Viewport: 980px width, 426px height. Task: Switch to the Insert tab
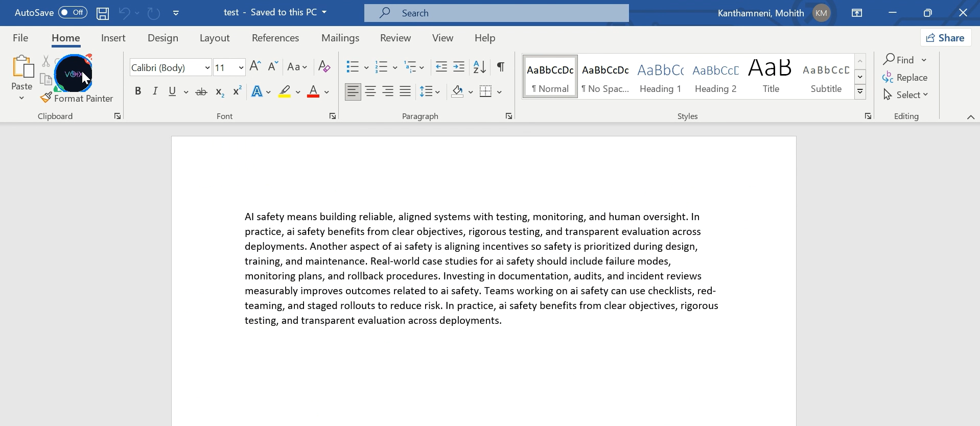113,38
